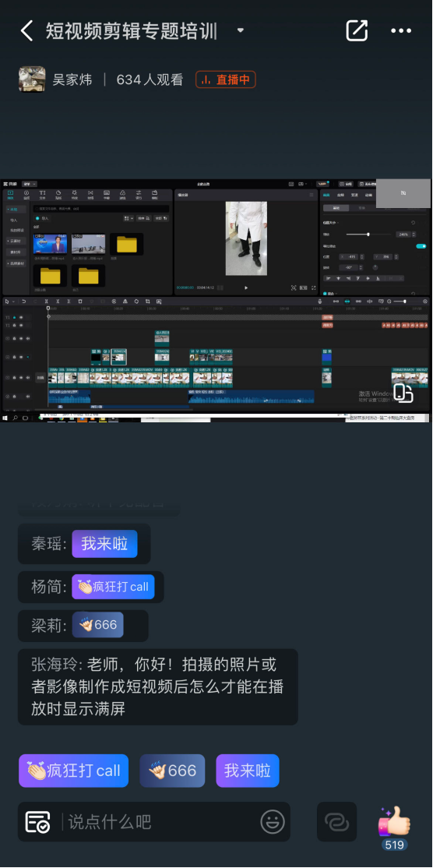Viewport: 433px width, 868px height.
Task: Send the 我来啦 quick reply
Action: pyautogui.click(x=247, y=771)
